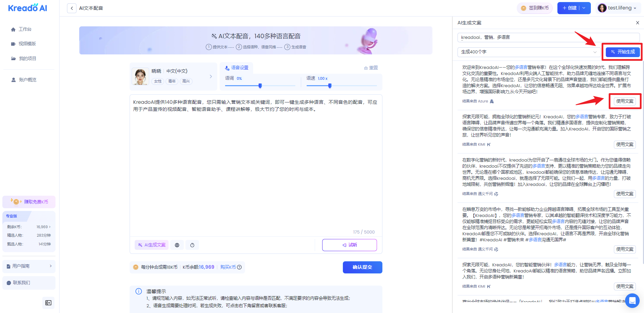Click the keyword input field with kreadoai
This screenshot has width=644, height=313.
pyautogui.click(x=548, y=37)
